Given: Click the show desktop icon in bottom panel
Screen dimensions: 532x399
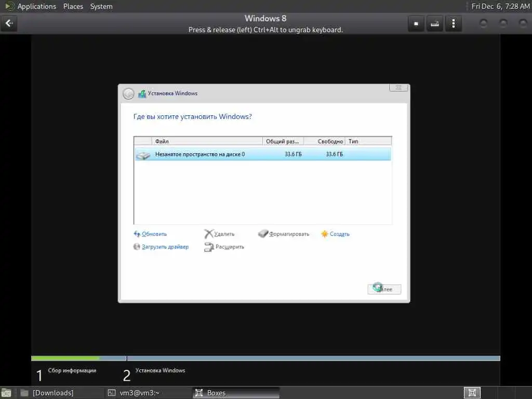Looking at the screenshot, I should [x=6, y=393].
